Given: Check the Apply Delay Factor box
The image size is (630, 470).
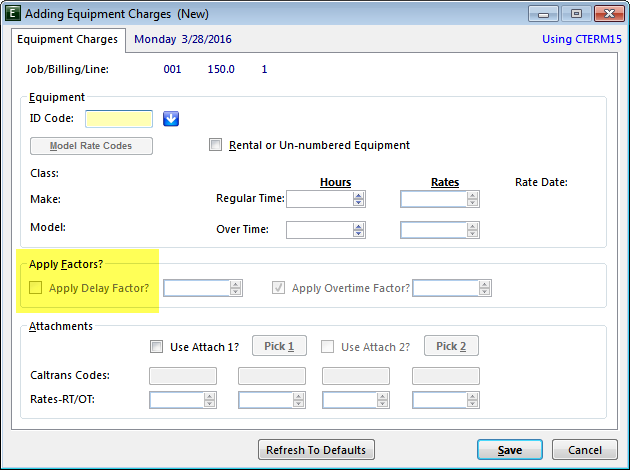Looking at the screenshot, I should [x=35, y=288].
